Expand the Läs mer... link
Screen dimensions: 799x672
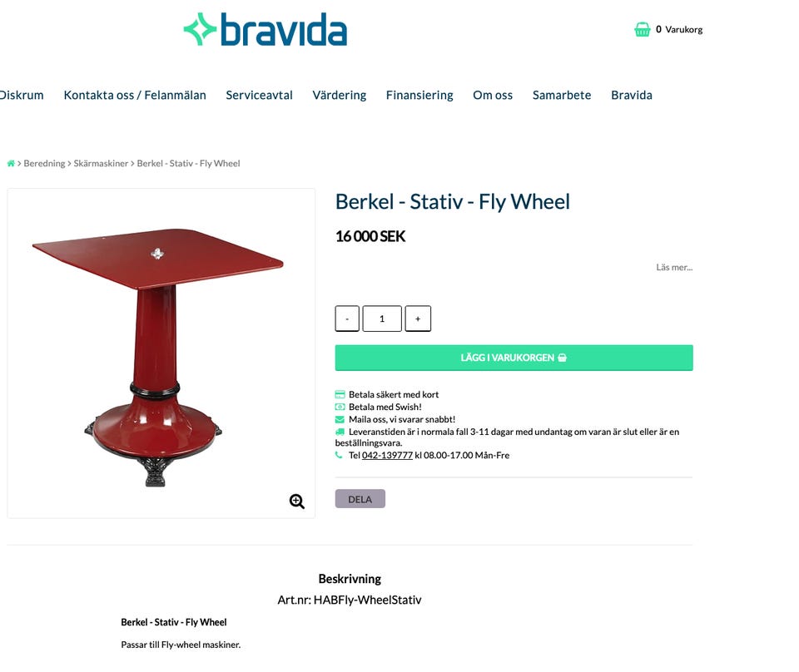674,267
